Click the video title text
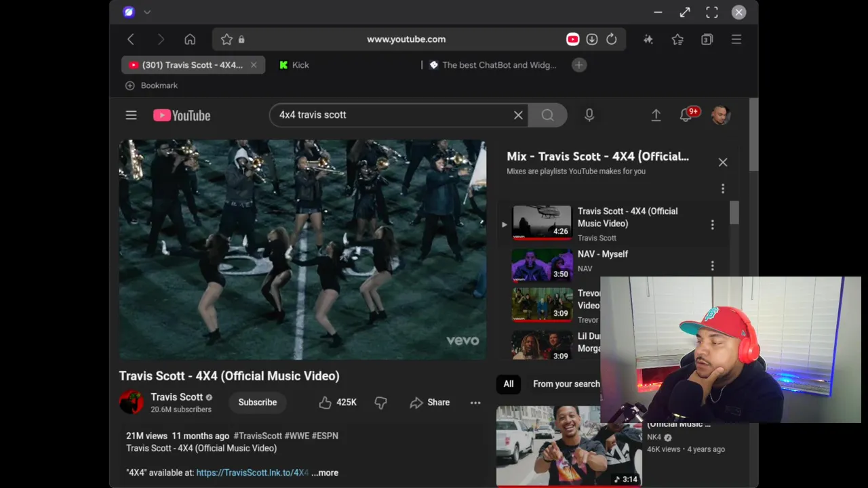This screenshot has width=868, height=488. pyautogui.click(x=229, y=375)
